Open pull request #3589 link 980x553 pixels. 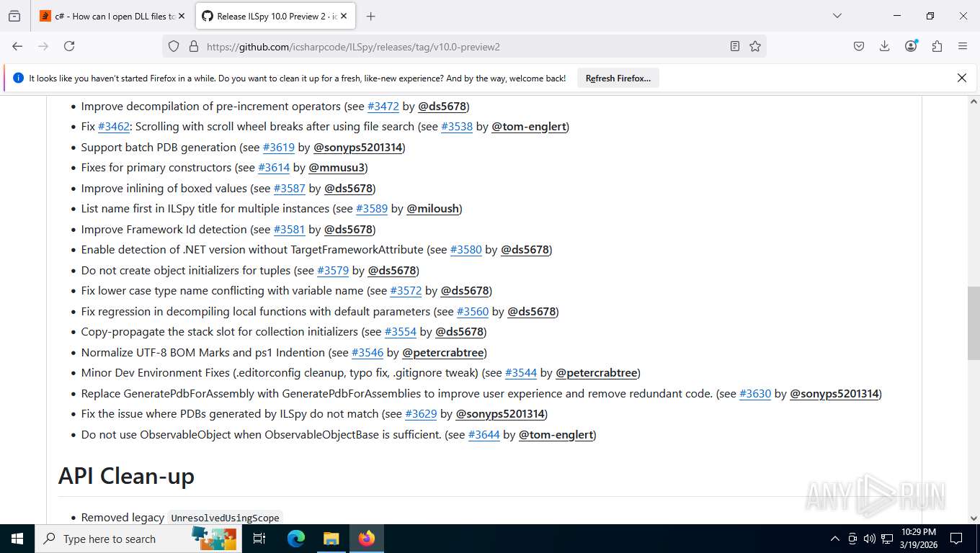tap(372, 208)
